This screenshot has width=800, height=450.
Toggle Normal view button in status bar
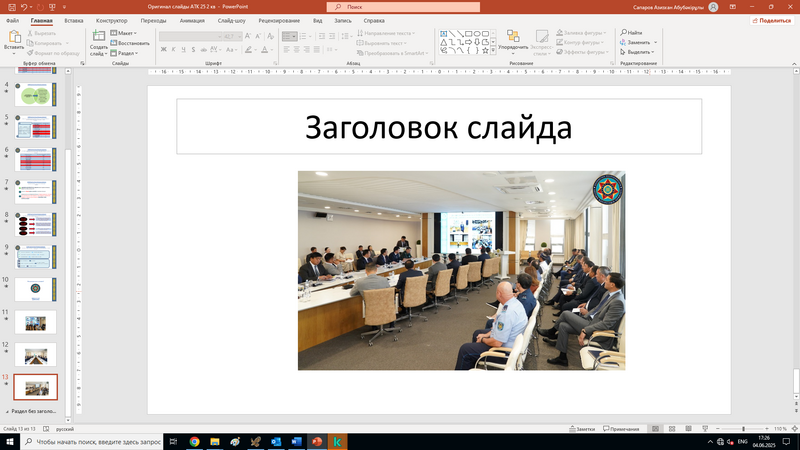pyautogui.click(x=655, y=428)
